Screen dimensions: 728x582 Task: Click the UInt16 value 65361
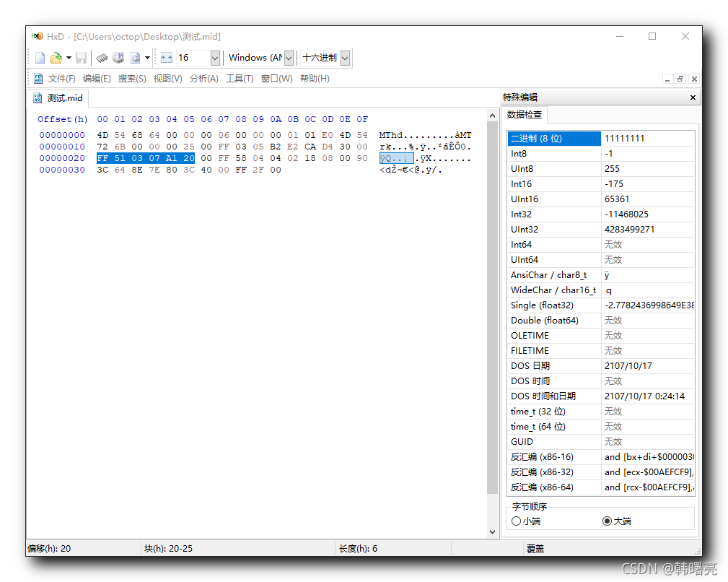point(617,199)
